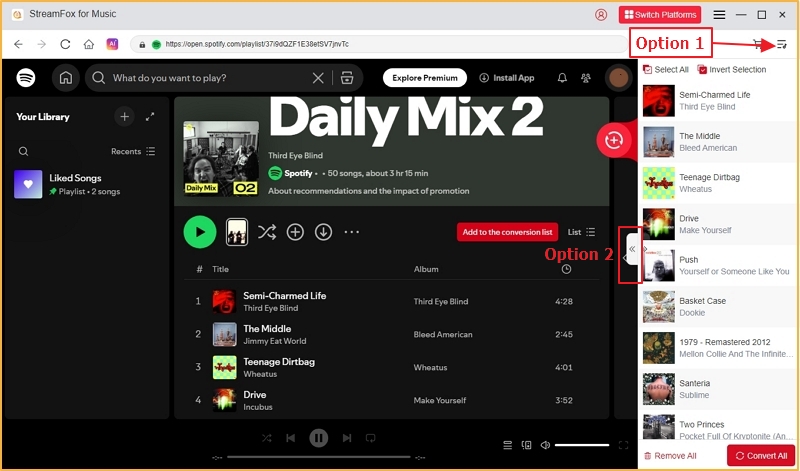Click Install App link
800x471 pixels.
pos(507,78)
